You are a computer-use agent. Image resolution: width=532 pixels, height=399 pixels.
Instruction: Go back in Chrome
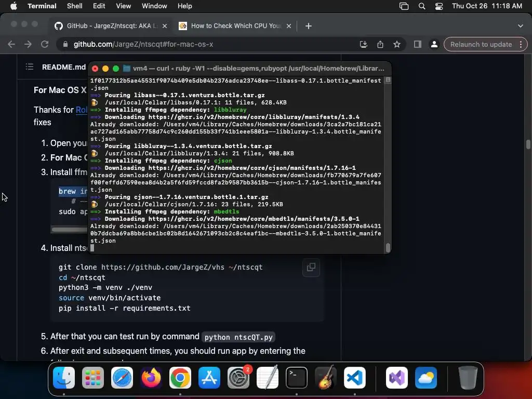coord(11,45)
